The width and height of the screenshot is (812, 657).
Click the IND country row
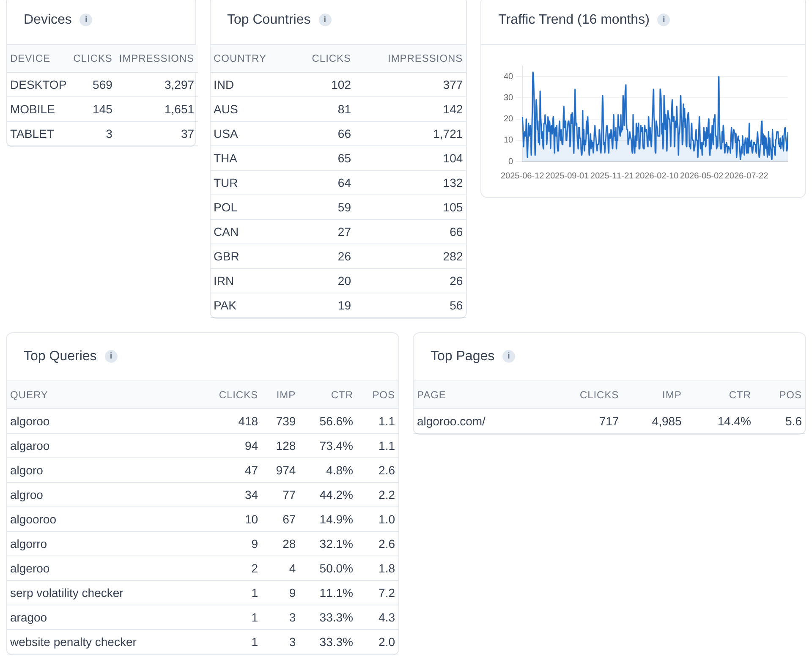point(338,85)
